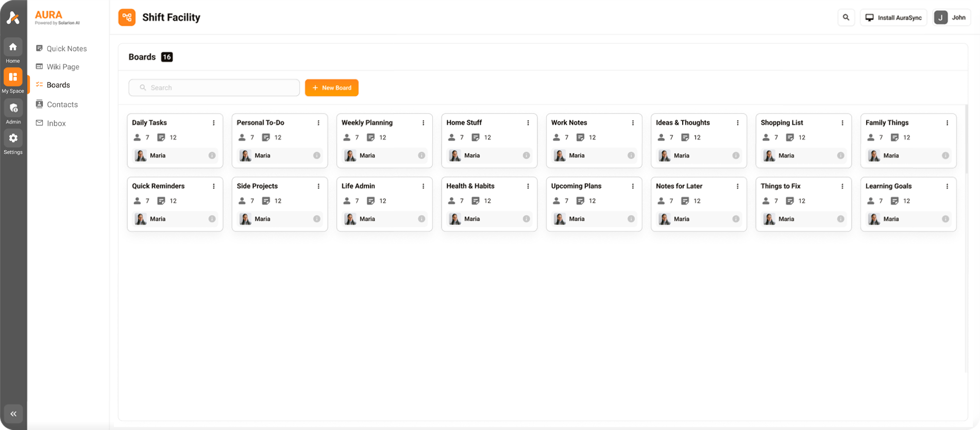Create a board with New Board button
980x430 pixels.
pos(332,88)
